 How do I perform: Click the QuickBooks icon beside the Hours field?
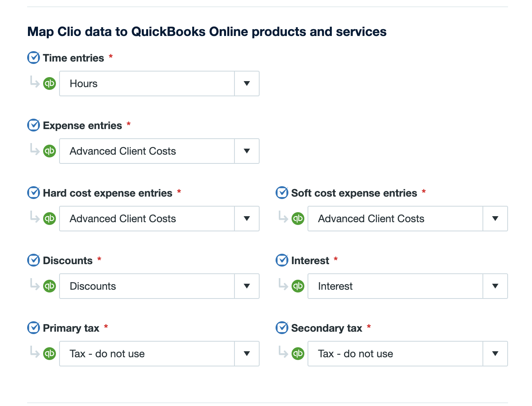click(50, 84)
